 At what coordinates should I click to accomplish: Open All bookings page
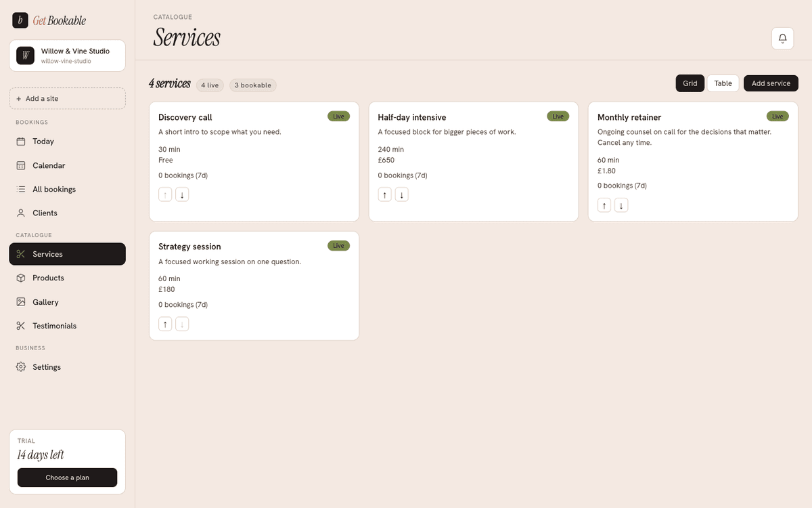[x=67, y=189]
